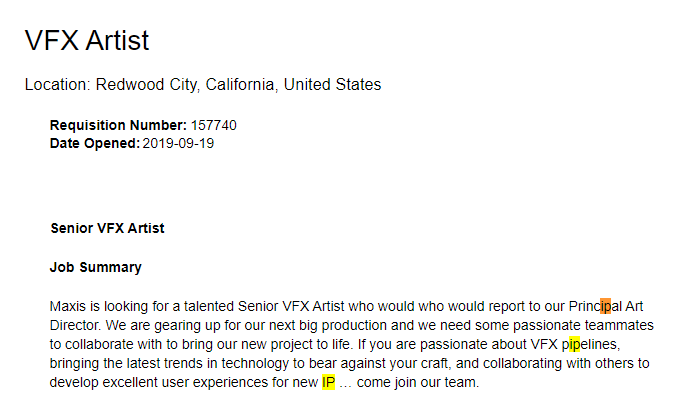Click the requisition number value 157740
This screenshot has width=689, height=406.
[x=214, y=126]
